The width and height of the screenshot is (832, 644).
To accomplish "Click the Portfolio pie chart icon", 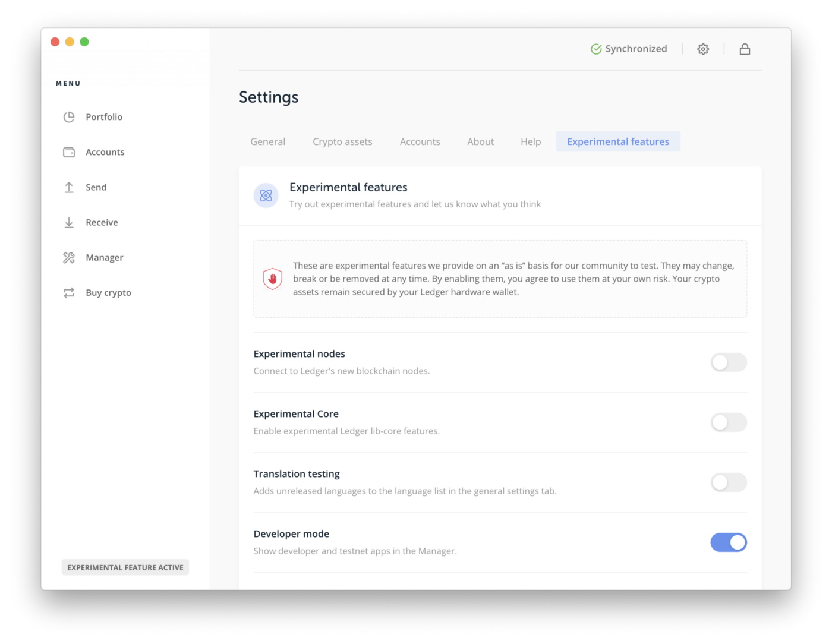I will click(69, 117).
